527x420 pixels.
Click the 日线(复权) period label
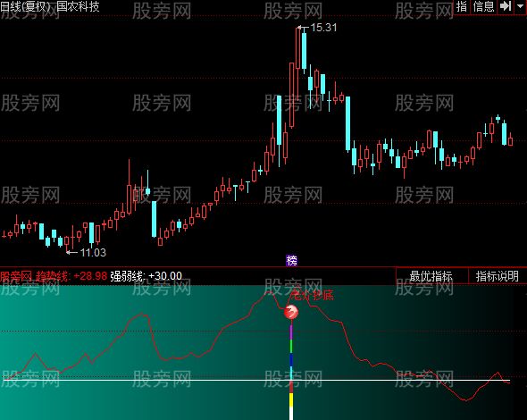pos(25,6)
